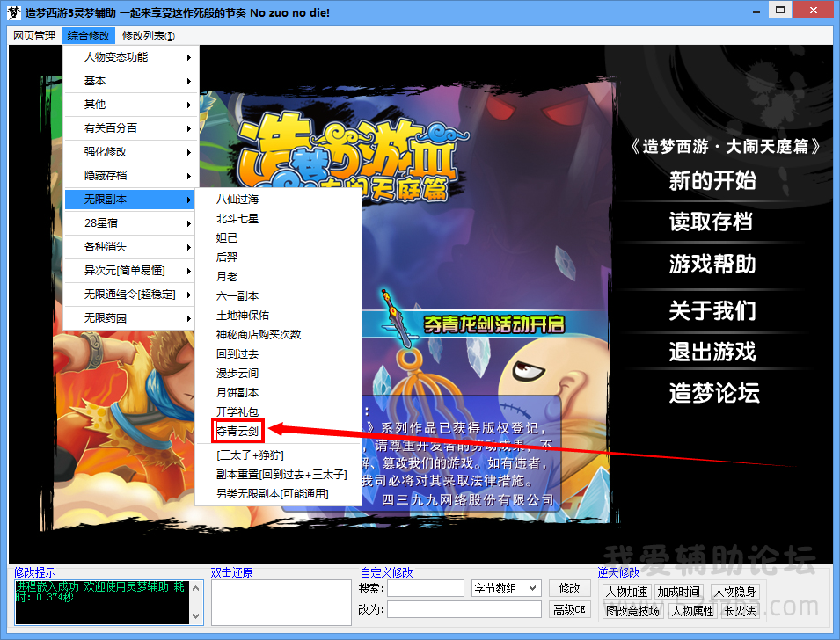Click the 双击还原 list box

[x=281, y=602]
